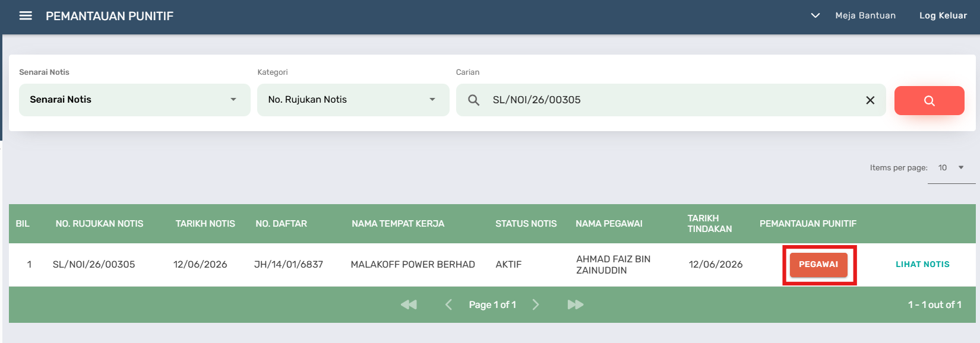
Task: Jump to last page with double-right arrows
Action: coord(576,304)
